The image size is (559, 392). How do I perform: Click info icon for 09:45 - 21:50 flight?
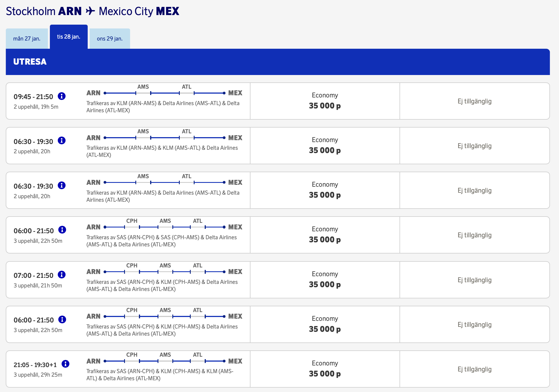click(x=62, y=96)
